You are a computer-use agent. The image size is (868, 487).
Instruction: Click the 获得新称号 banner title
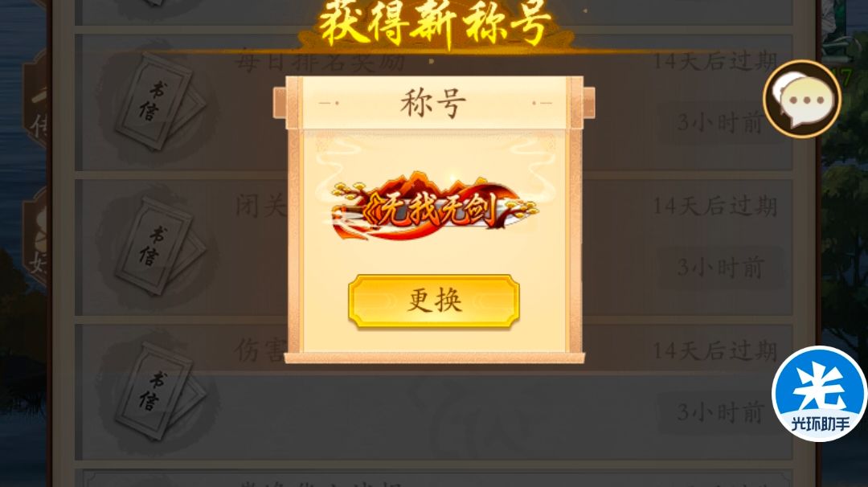coord(435,24)
